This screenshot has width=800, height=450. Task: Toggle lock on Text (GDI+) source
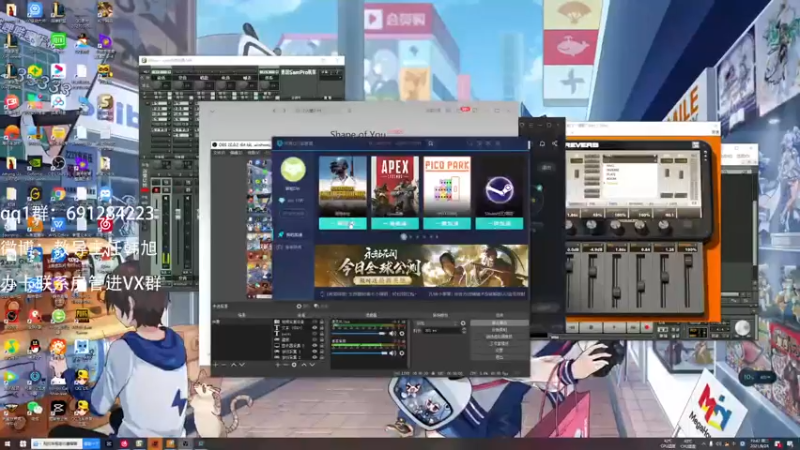coord(321,328)
